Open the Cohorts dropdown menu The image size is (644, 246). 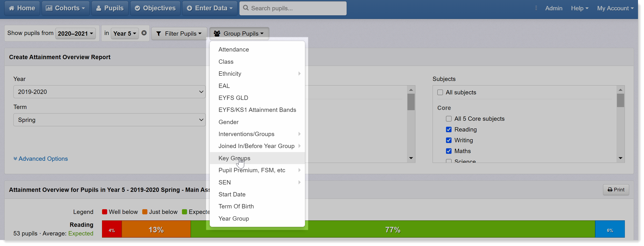(66, 8)
